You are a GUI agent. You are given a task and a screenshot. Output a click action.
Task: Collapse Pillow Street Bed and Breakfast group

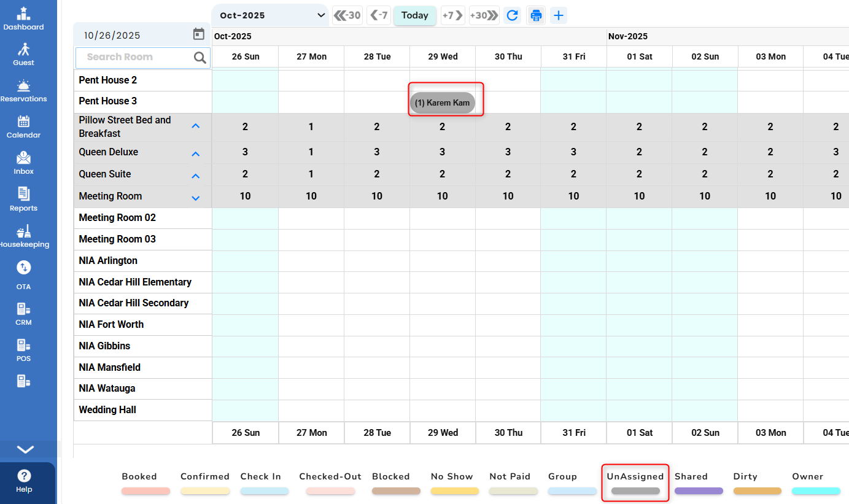195,126
